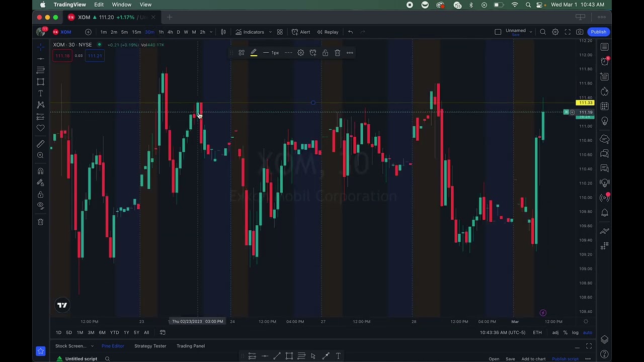The image size is (644, 362).
Task: Open the time zone selector 10:43:36 AM (UTC-5)
Action: tap(502, 332)
